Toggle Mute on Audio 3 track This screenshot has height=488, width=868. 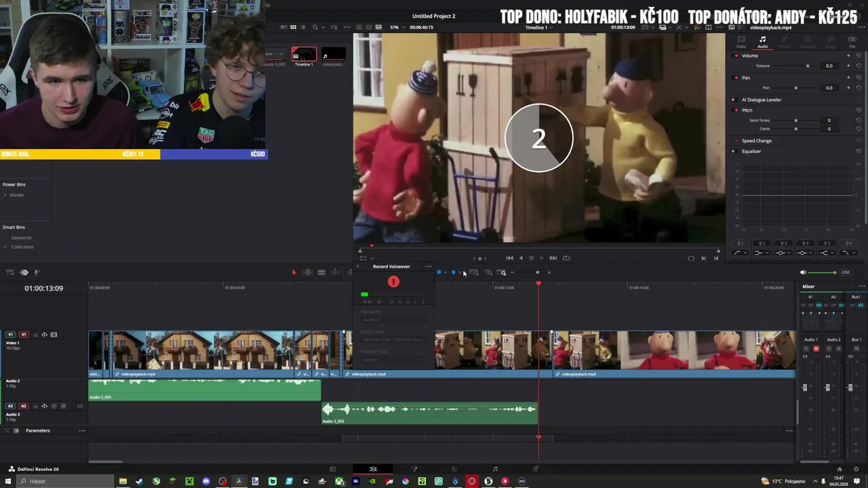pos(63,406)
